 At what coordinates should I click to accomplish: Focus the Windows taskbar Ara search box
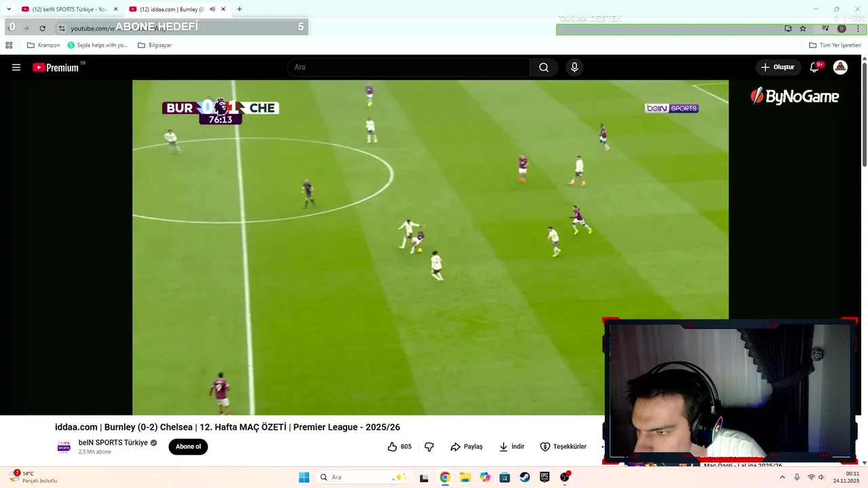(364, 477)
